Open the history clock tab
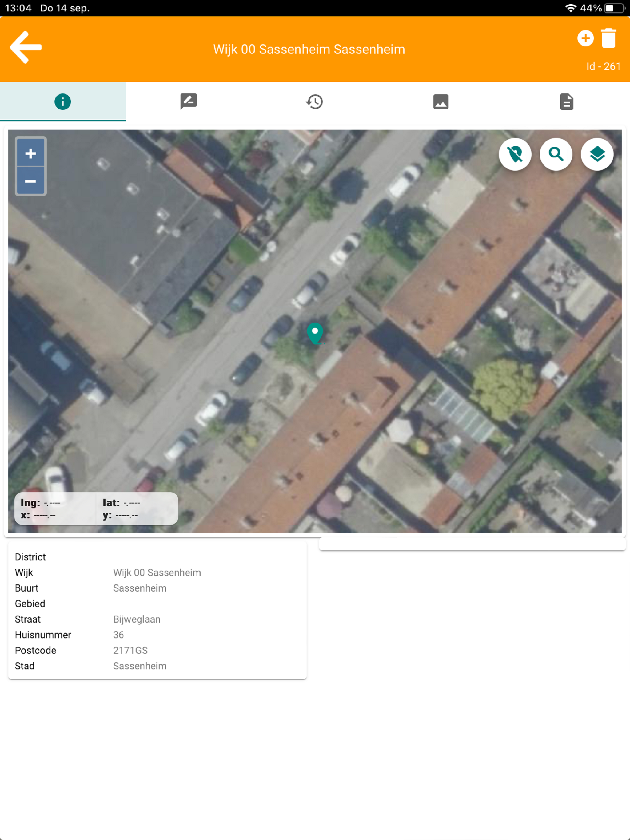Image resolution: width=630 pixels, height=840 pixels. (315, 102)
